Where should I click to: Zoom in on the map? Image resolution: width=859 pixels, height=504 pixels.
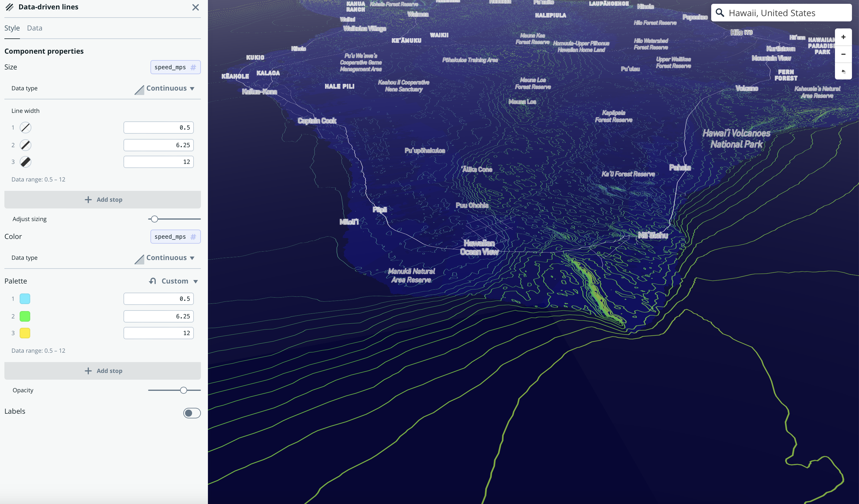tap(843, 37)
